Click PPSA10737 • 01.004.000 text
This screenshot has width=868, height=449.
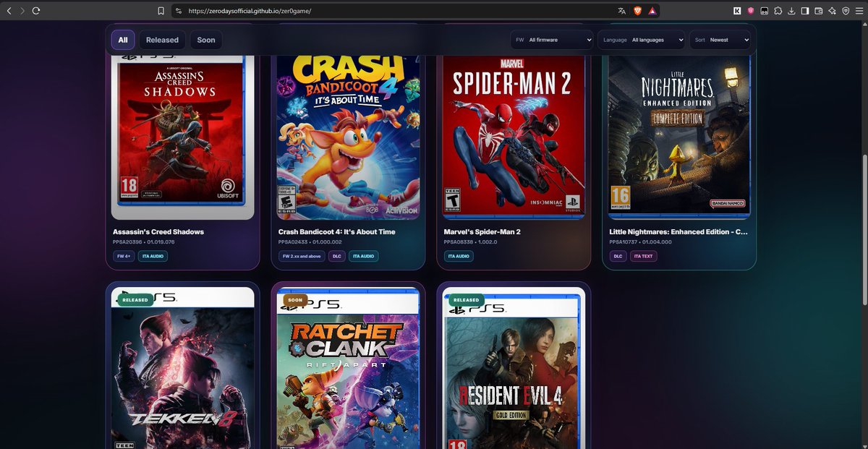641,242
